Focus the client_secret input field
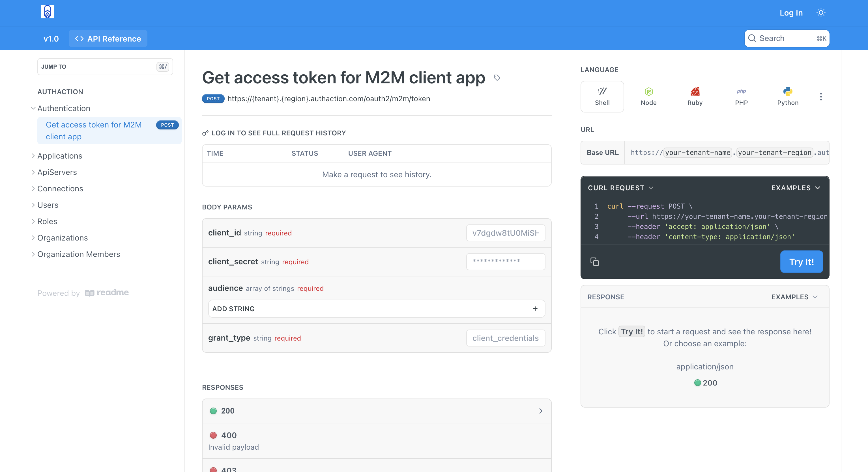Screen dimensions: 868x472 click(505, 262)
